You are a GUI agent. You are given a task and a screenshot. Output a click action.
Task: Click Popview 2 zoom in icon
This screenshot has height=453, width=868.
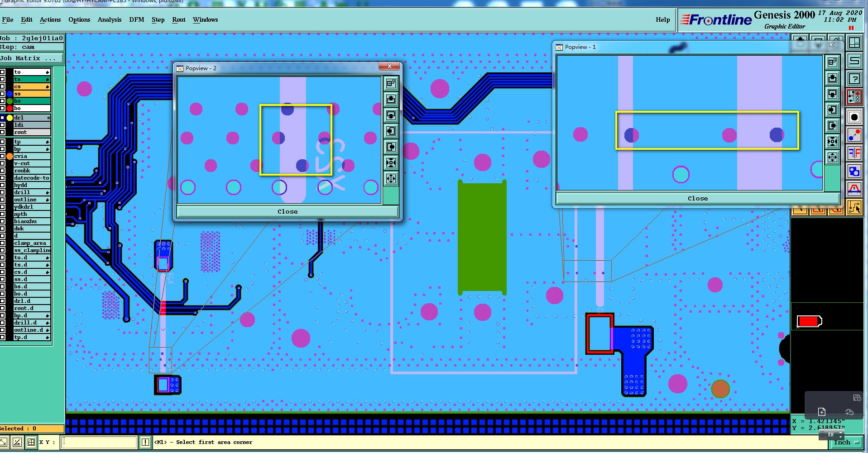tap(391, 162)
